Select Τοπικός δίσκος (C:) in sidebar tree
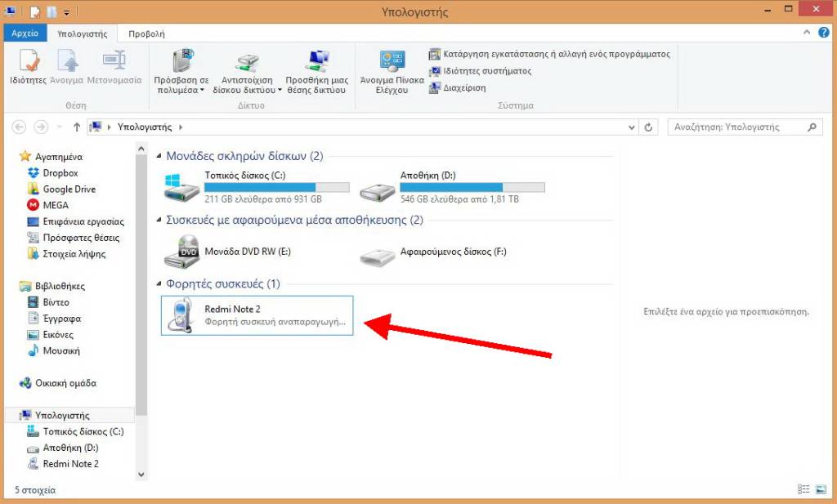Image resolution: width=837 pixels, height=504 pixels. [76, 431]
